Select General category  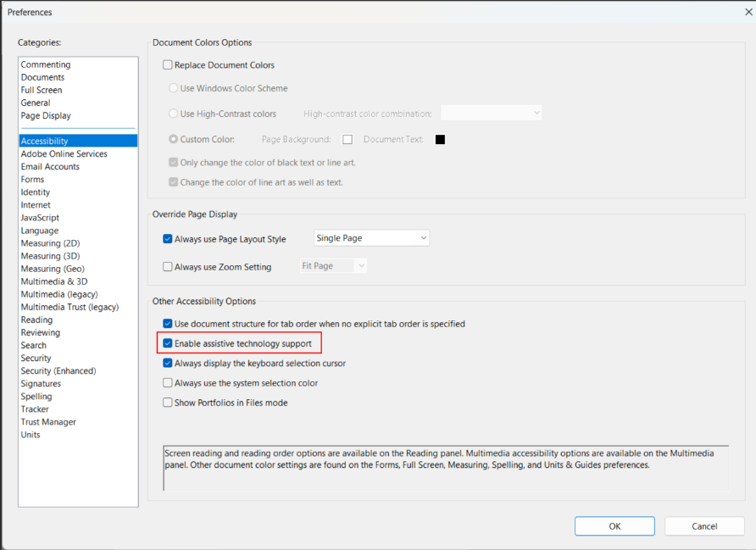tap(78, 103)
